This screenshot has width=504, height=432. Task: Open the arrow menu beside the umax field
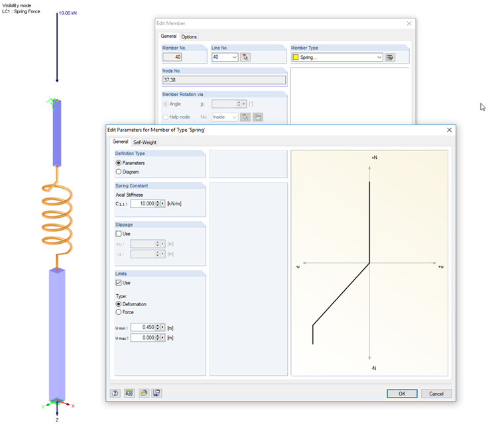[162, 337]
